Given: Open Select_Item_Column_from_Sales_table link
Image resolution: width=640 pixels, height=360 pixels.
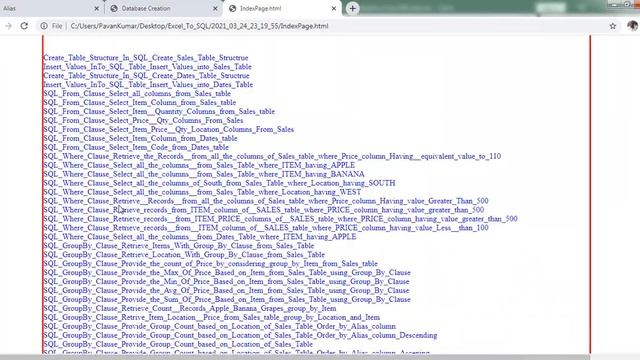Looking at the screenshot, I should point(139,102).
